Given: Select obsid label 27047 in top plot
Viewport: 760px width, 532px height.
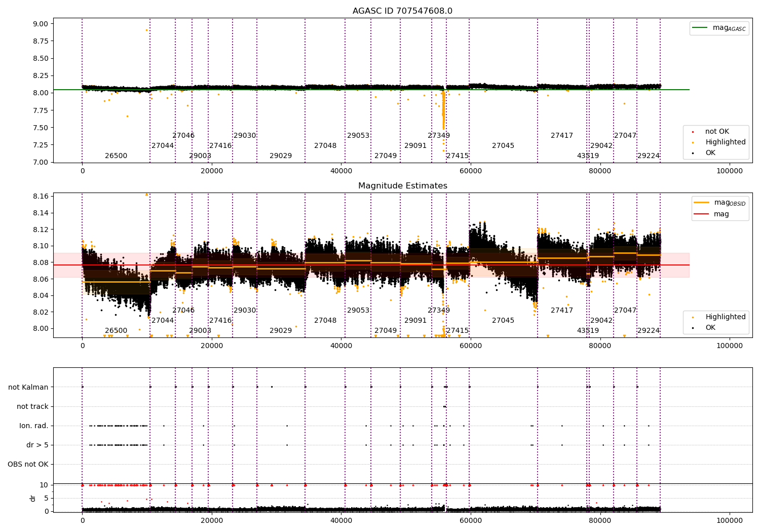Looking at the screenshot, I should pyautogui.click(x=625, y=136).
